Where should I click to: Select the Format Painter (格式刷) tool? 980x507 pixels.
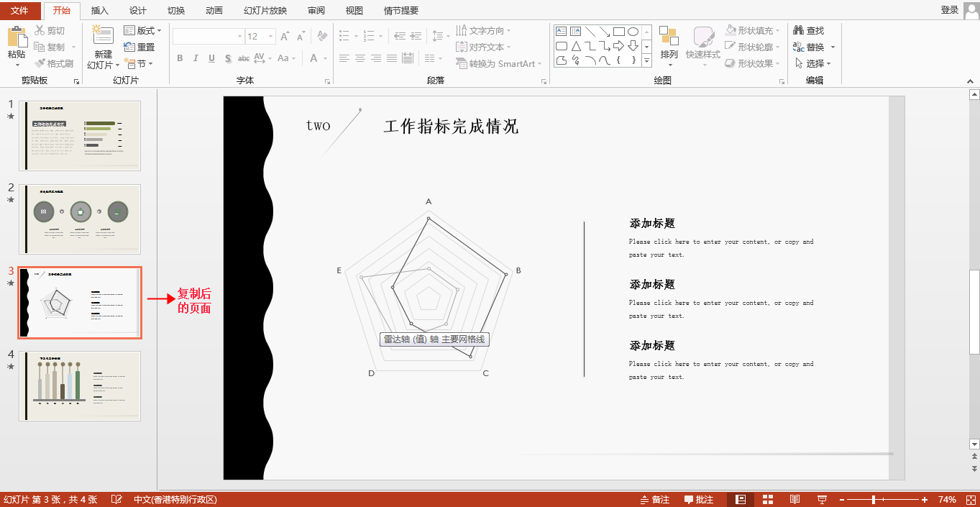[54, 63]
